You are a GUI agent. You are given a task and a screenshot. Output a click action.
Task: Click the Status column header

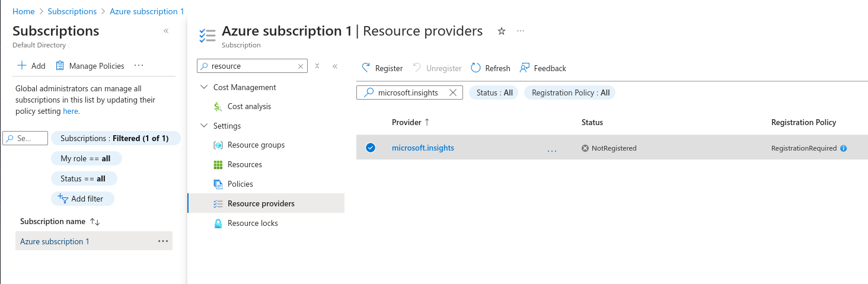tap(592, 122)
